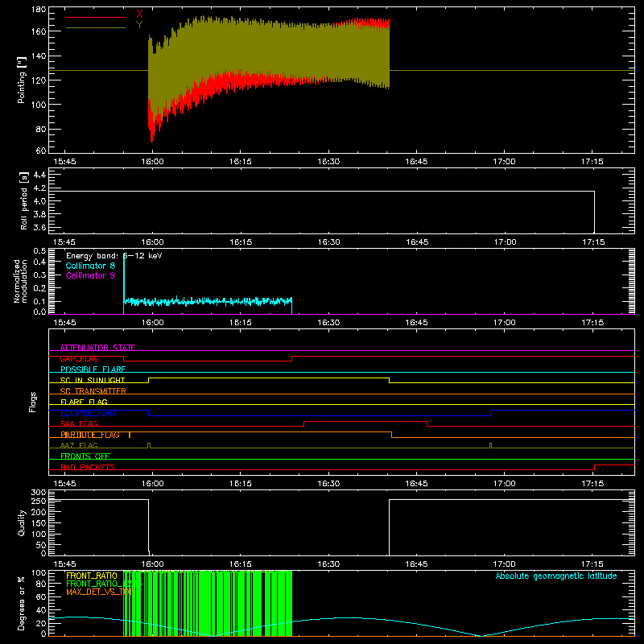Click the Quality rise edge after 16:30
Image resolution: width=644 pixels, height=644 pixels.
click(389, 527)
